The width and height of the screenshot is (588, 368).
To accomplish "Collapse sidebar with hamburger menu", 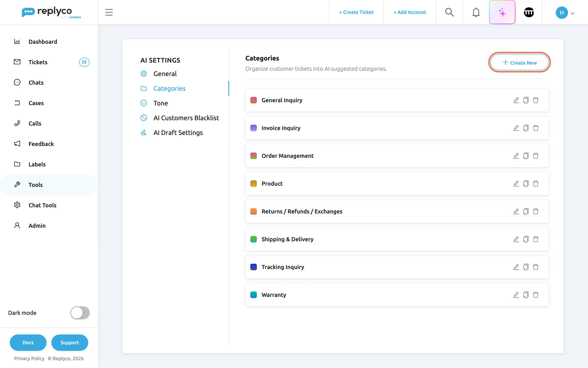I will click(x=109, y=12).
